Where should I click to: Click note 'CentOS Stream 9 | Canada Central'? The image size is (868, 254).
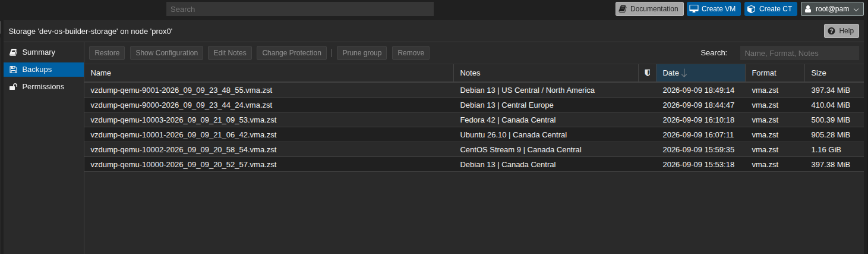(520, 150)
